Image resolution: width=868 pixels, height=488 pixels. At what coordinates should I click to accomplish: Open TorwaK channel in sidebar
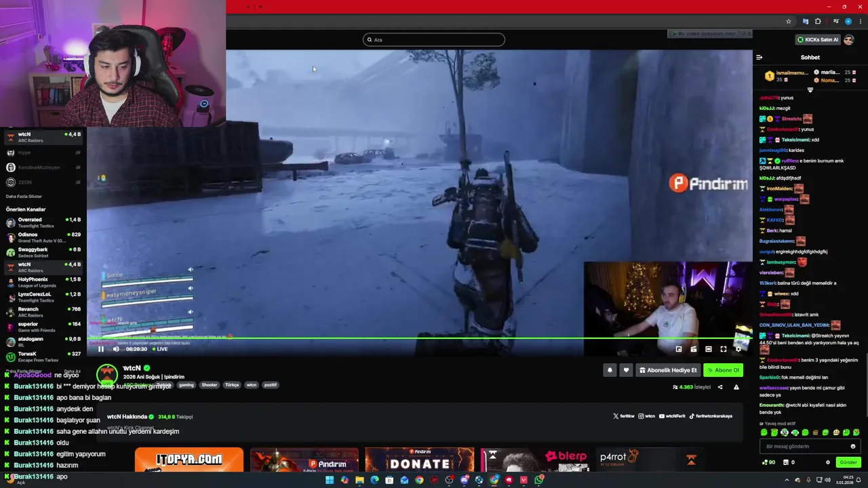click(x=42, y=357)
